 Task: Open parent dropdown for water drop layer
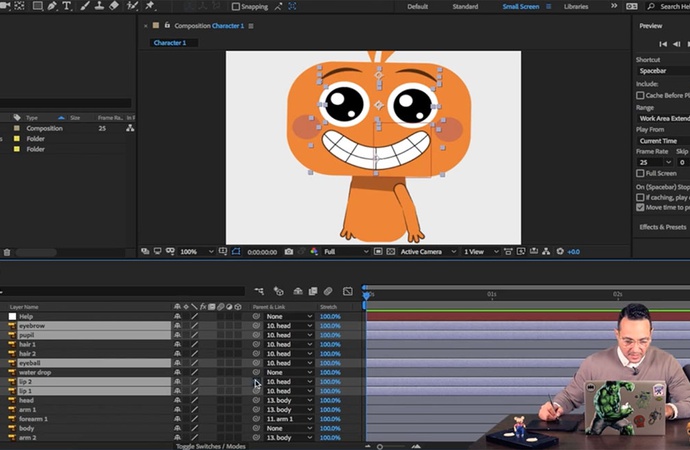(289, 373)
